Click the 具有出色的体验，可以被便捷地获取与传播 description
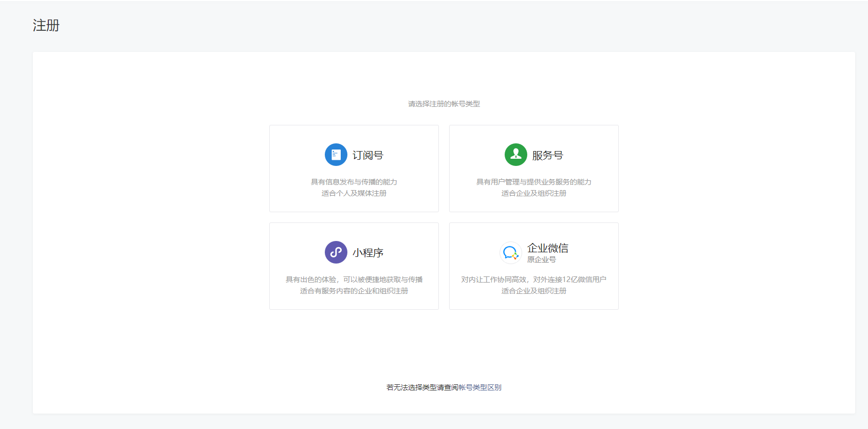The image size is (868, 429). click(354, 279)
